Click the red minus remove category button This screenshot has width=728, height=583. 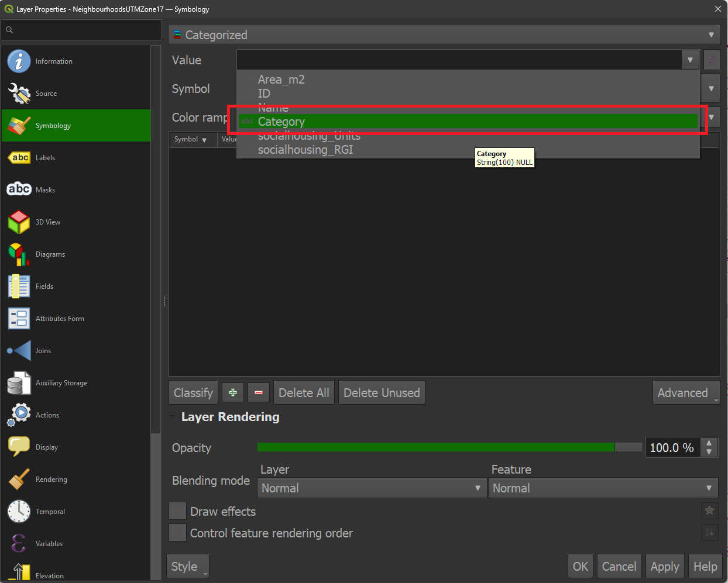click(259, 392)
